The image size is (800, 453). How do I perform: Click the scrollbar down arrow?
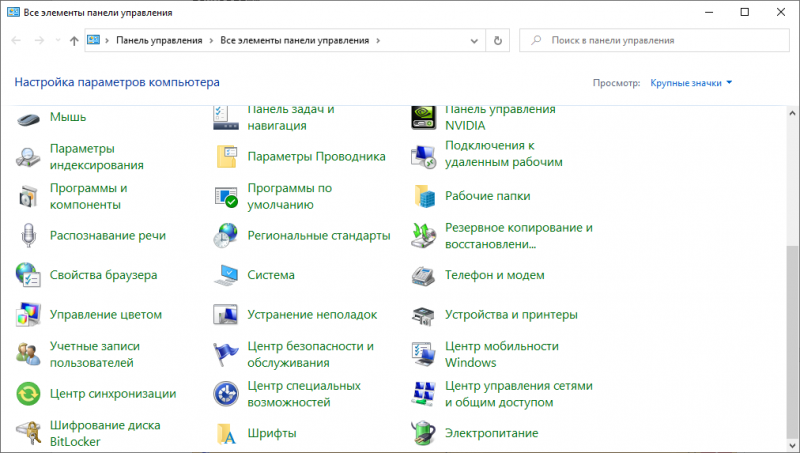(792, 446)
